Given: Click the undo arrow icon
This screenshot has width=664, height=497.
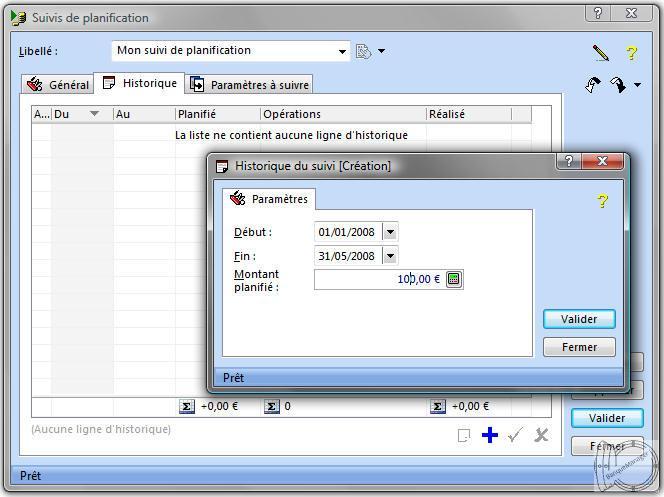Looking at the screenshot, I should click(594, 85).
